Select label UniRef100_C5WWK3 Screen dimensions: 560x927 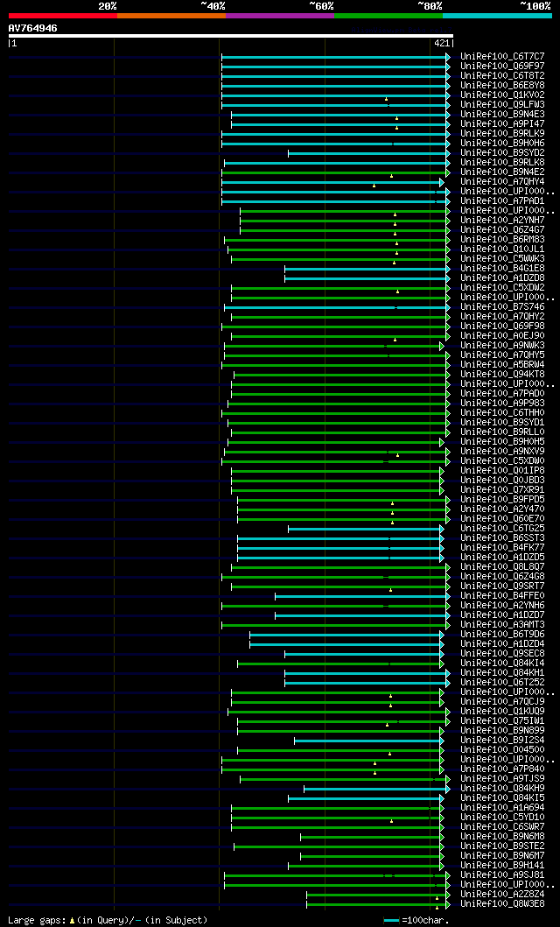(503, 259)
